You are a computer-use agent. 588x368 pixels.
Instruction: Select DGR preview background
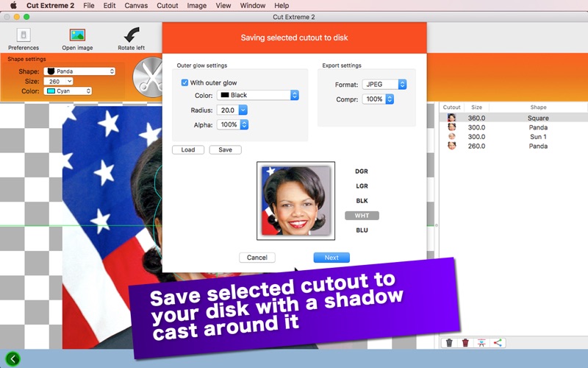tap(362, 171)
